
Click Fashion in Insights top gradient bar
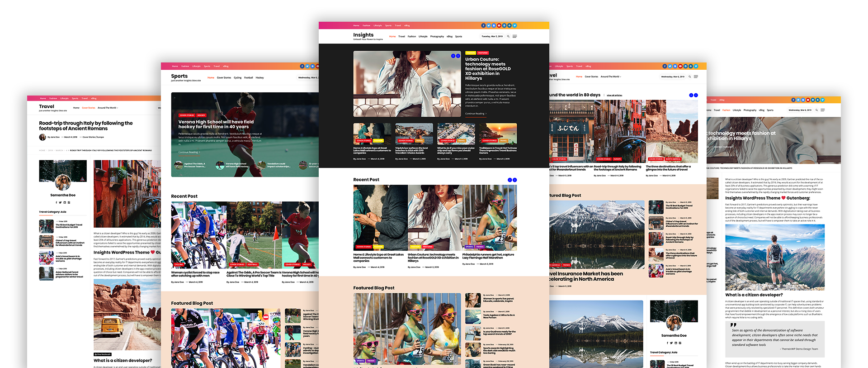pos(366,25)
